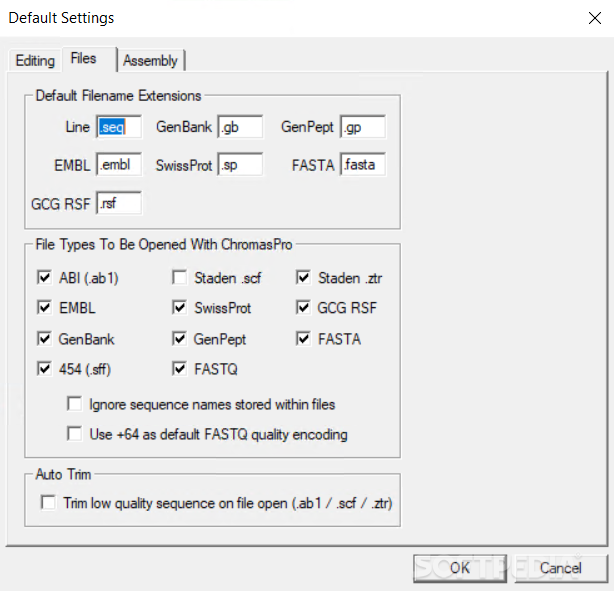Enable the Staden .scf checkbox
The image size is (614, 591).
pyautogui.click(x=179, y=277)
